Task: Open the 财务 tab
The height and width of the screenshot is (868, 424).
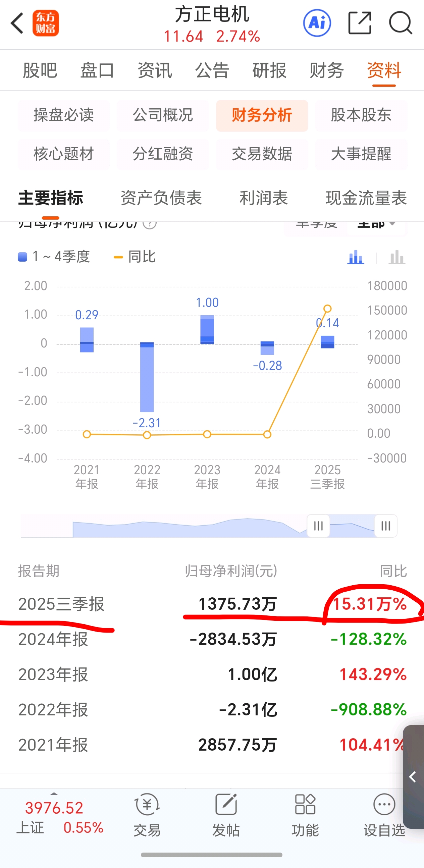Action: [x=327, y=70]
